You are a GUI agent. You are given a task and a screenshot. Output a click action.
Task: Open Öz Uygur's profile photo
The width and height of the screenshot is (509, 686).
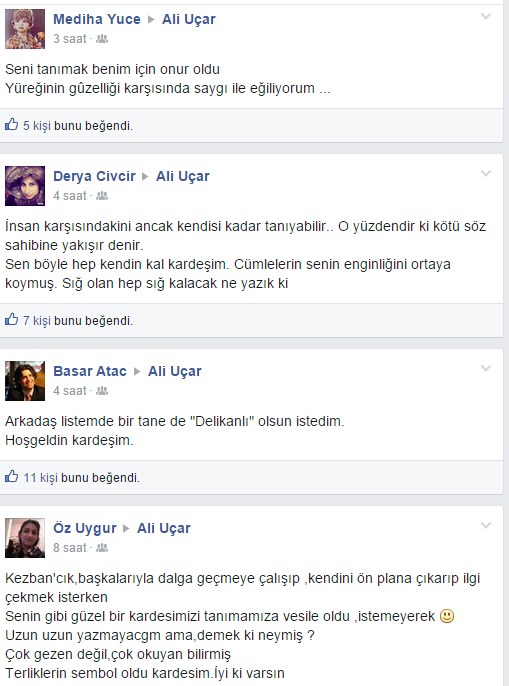click(x=25, y=538)
